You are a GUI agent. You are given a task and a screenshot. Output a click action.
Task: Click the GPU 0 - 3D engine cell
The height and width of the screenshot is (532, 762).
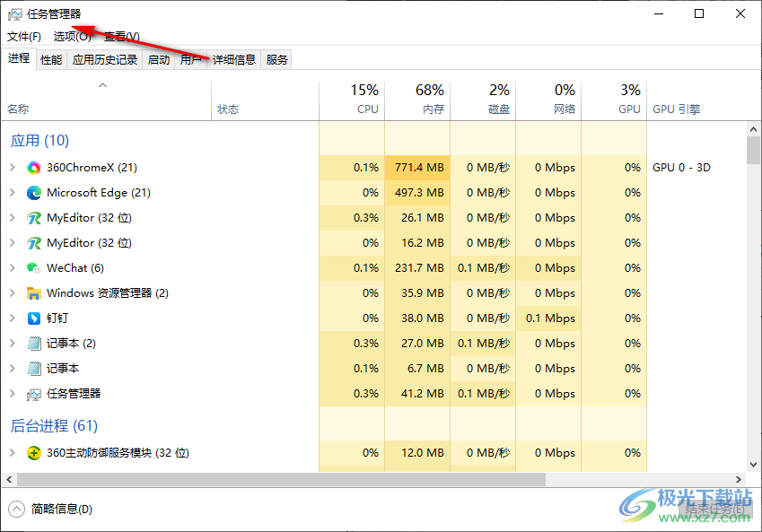click(681, 168)
